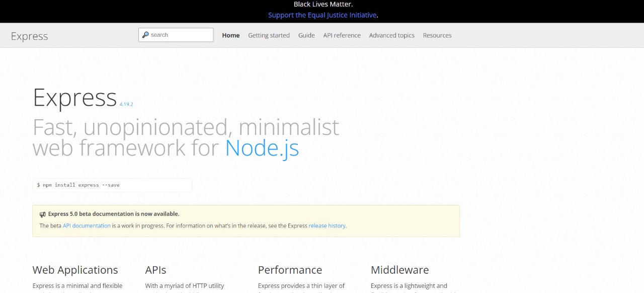Open the beta API documentation link
This screenshot has width=644, height=293.
click(x=86, y=226)
